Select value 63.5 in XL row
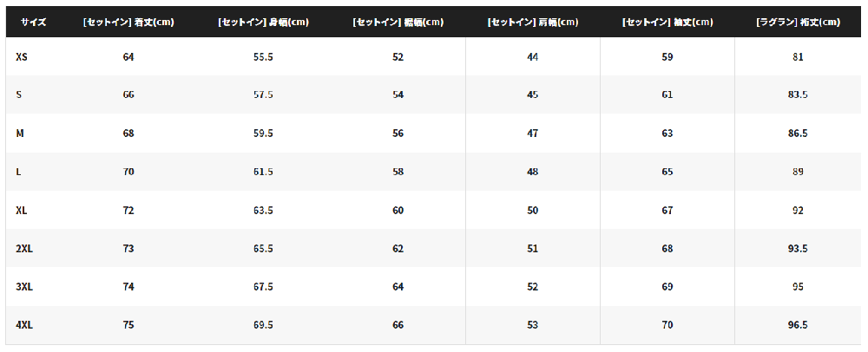 click(263, 210)
